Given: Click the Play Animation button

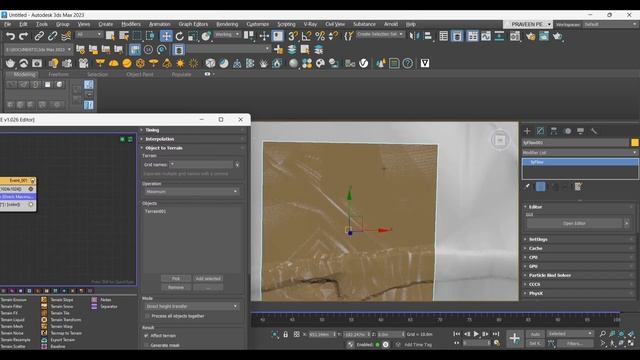Looking at the screenshot, I should pyautogui.click(x=476, y=334).
